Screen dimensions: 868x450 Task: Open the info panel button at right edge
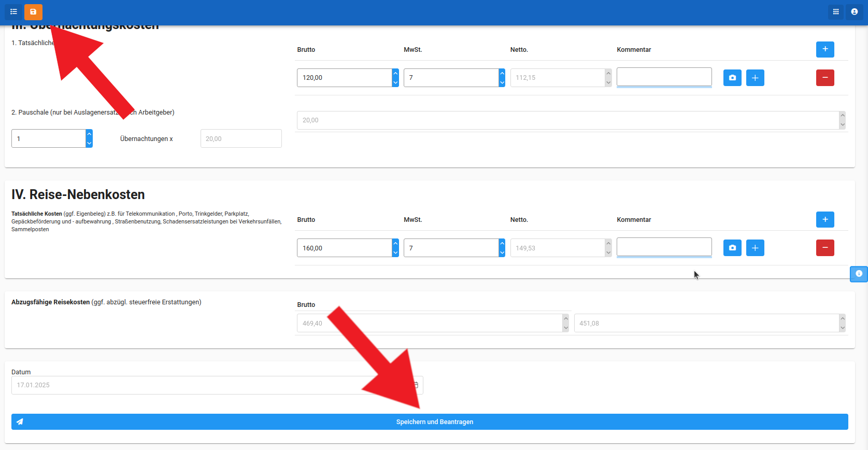click(x=859, y=274)
